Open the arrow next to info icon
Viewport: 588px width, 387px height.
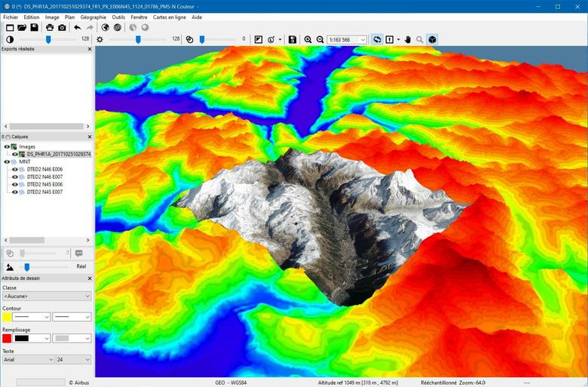coord(398,39)
